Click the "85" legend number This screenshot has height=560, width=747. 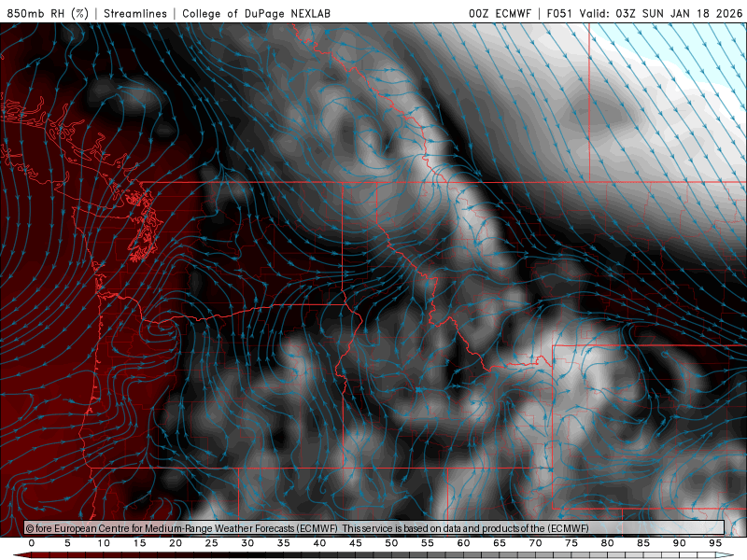(x=643, y=543)
